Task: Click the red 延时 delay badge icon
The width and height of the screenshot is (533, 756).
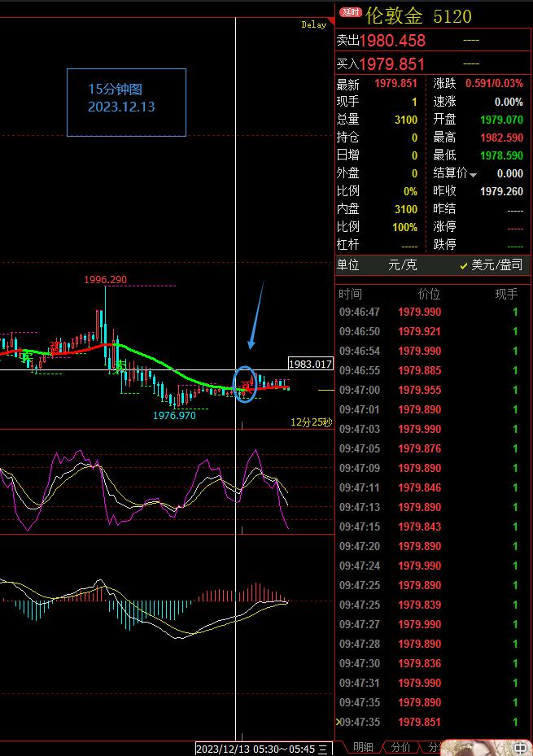Action: (351, 12)
